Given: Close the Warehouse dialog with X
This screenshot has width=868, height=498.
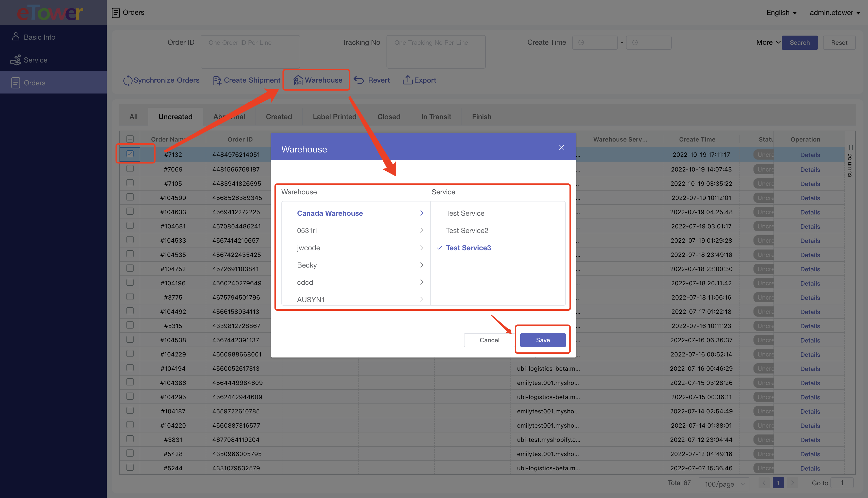Looking at the screenshot, I should pyautogui.click(x=561, y=147).
